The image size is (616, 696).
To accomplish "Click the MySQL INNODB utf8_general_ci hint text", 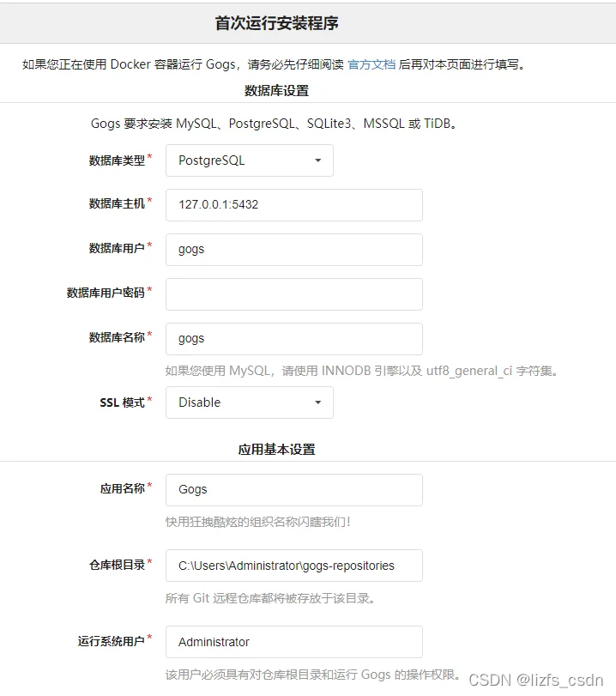I will (362, 371).
